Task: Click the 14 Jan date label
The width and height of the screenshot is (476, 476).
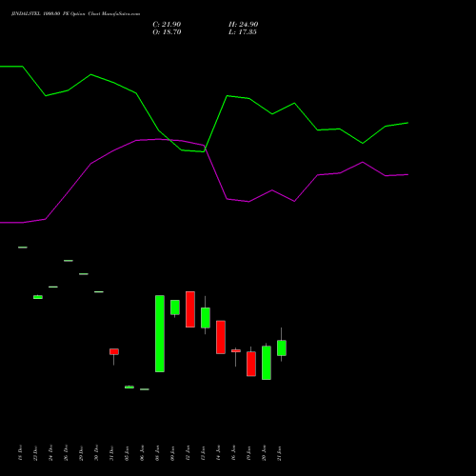Action: point(218,453)
